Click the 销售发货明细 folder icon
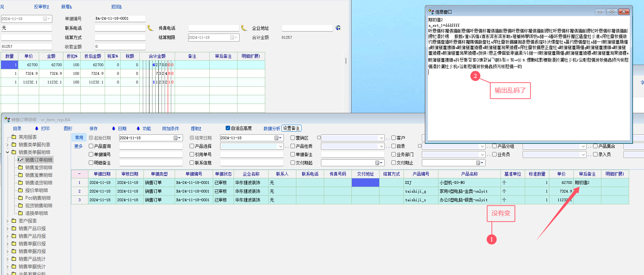Screen dimensions: 644x275 20,168
